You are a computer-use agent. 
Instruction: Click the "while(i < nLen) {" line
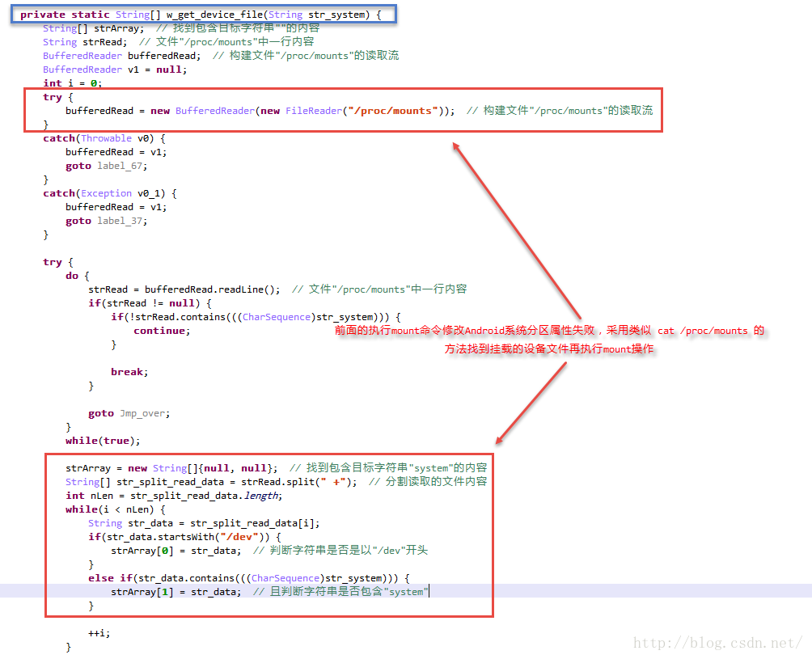(x=116, y=509)
